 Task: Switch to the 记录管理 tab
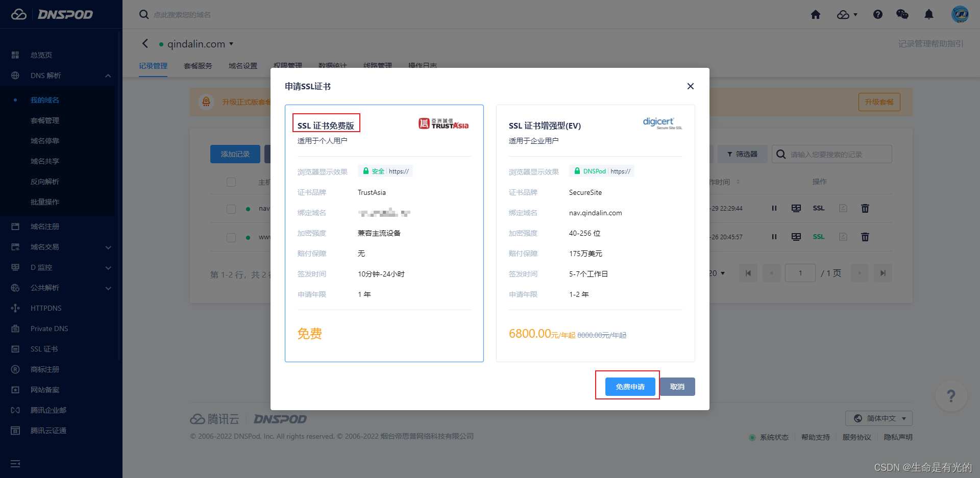click(x=153, y=66)
